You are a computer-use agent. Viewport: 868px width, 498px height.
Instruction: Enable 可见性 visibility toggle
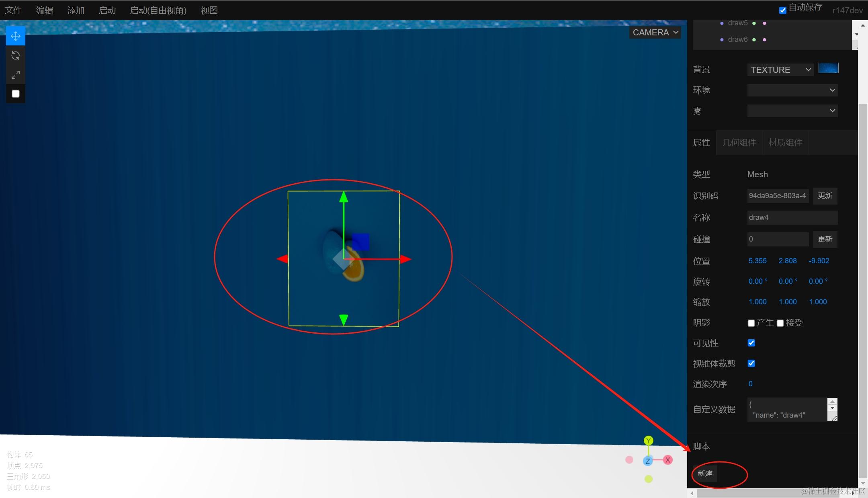(751, 342)
